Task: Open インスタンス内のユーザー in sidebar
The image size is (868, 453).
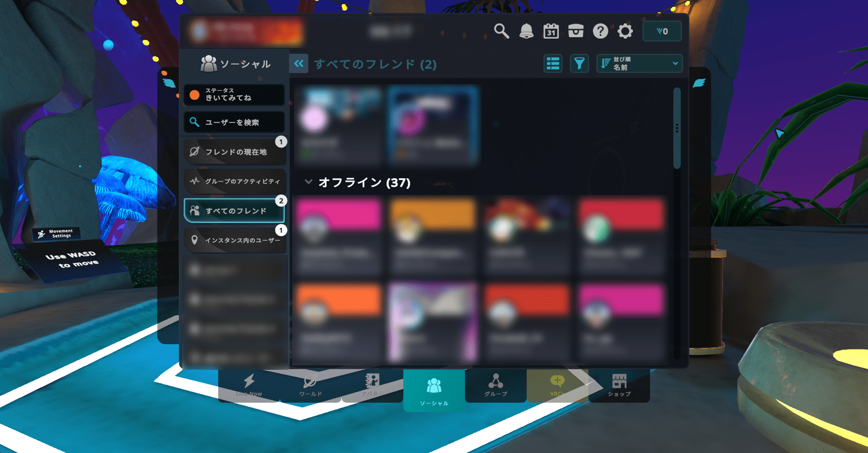Action: coord(234,240)
